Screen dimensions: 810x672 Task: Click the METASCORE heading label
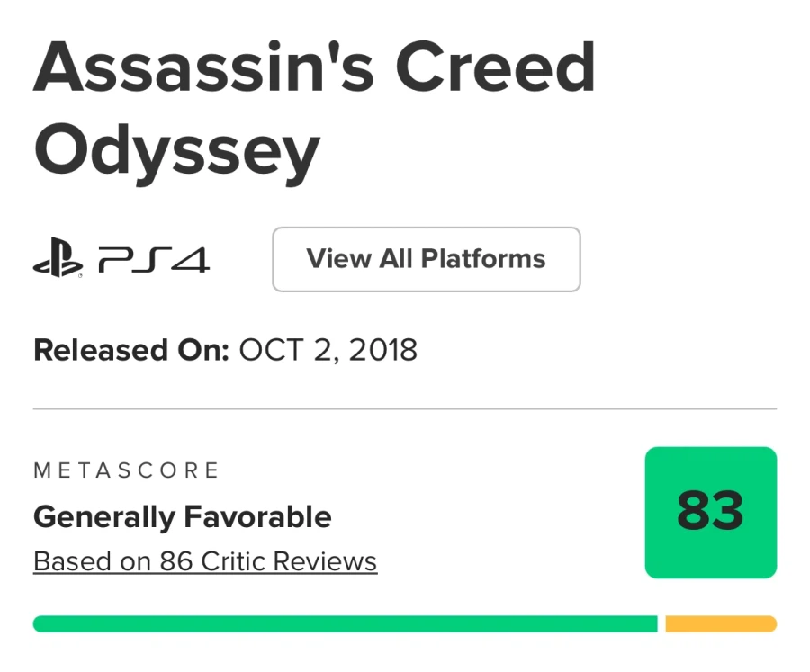(x=126, y=470)
